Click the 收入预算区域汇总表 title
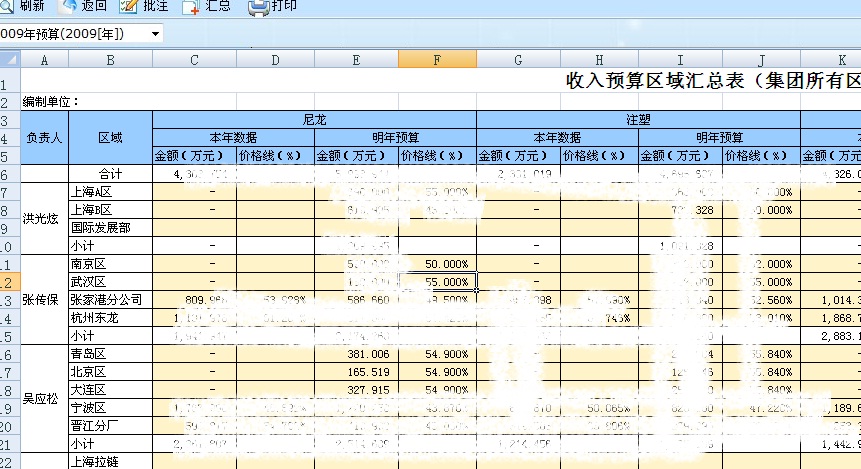 click(714, 81)
